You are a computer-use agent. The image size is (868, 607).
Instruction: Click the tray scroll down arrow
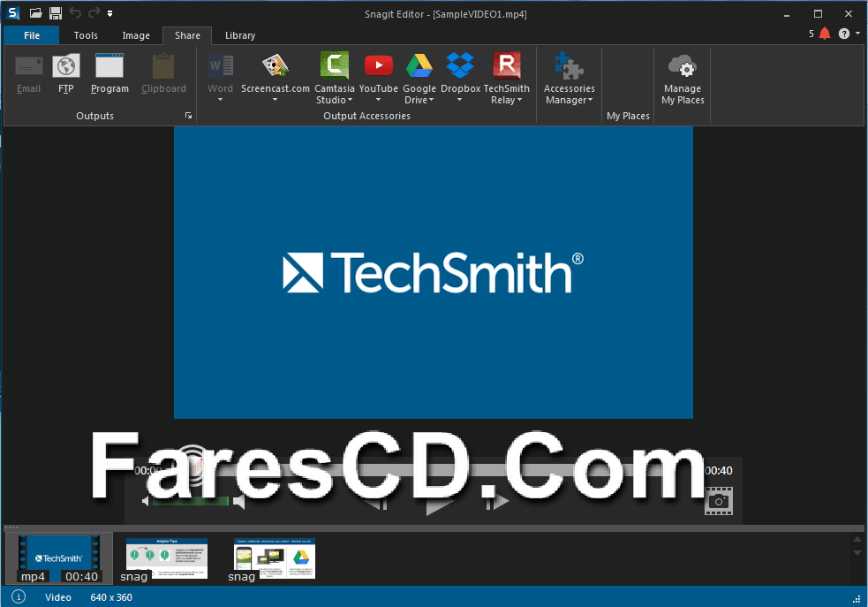(x=857, y=553)
